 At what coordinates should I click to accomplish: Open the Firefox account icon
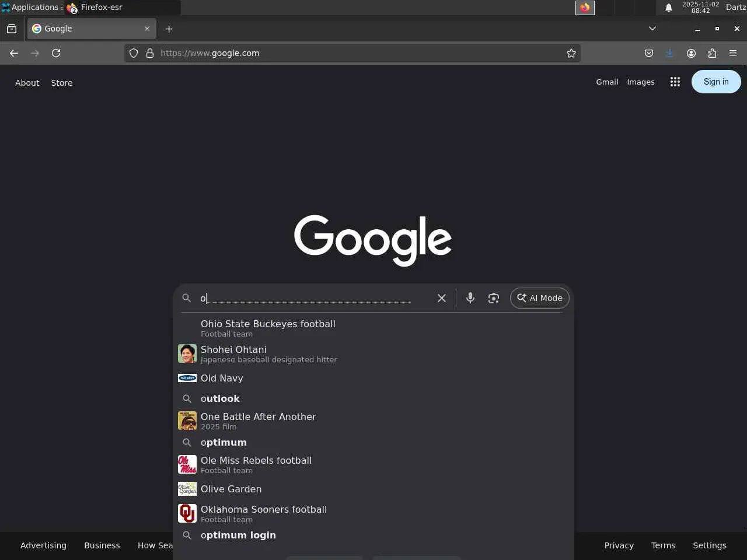point(691,53)
